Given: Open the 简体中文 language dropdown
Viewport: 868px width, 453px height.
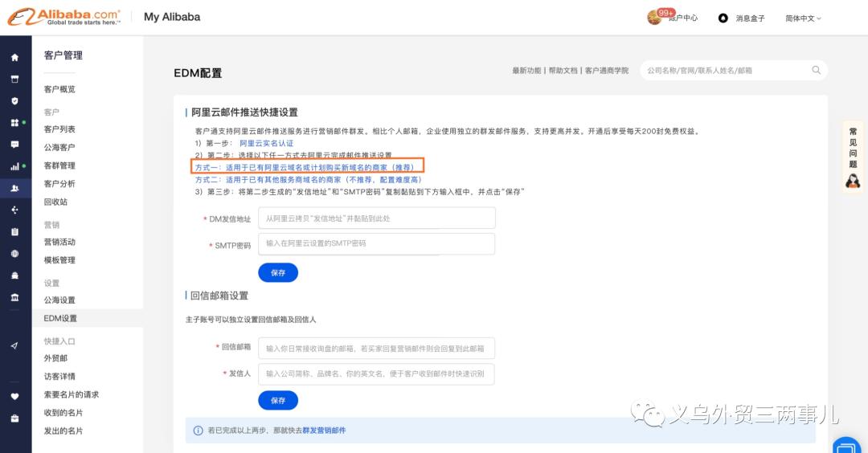Looking at the screenshot, I should pos(803,18).
